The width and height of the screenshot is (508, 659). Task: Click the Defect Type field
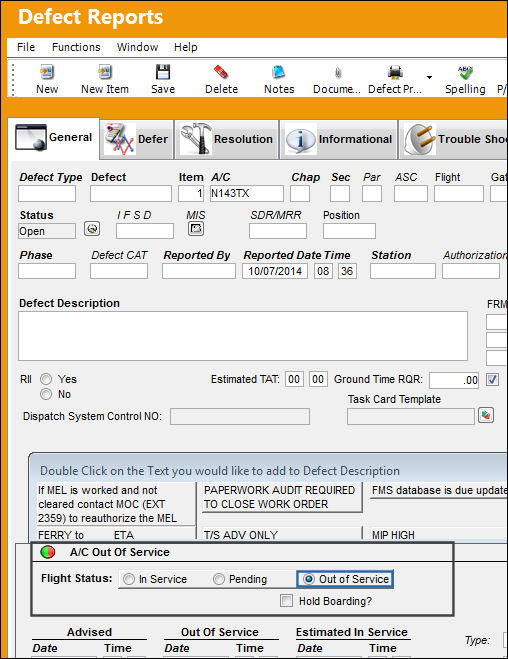(47, 194)
